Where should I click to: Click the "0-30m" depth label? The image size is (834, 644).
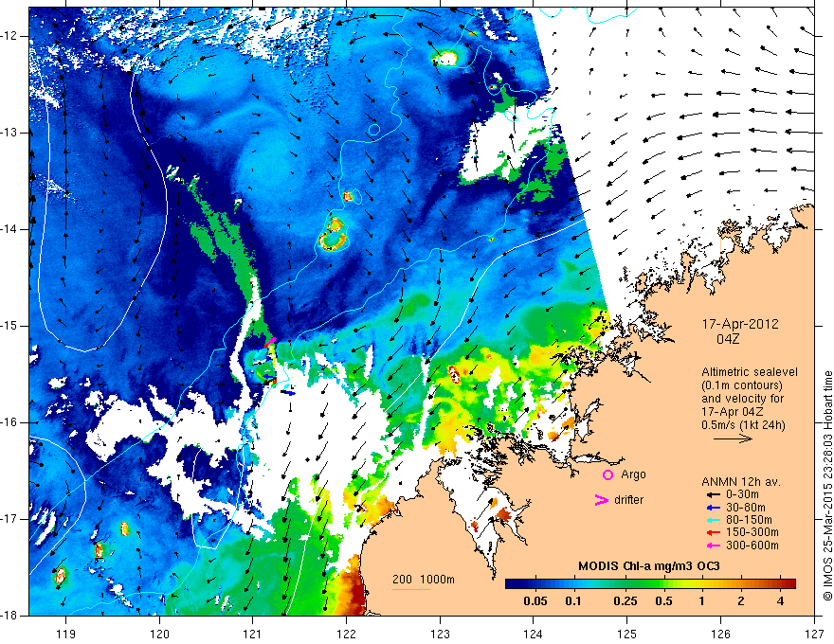[x=742, y=494]
